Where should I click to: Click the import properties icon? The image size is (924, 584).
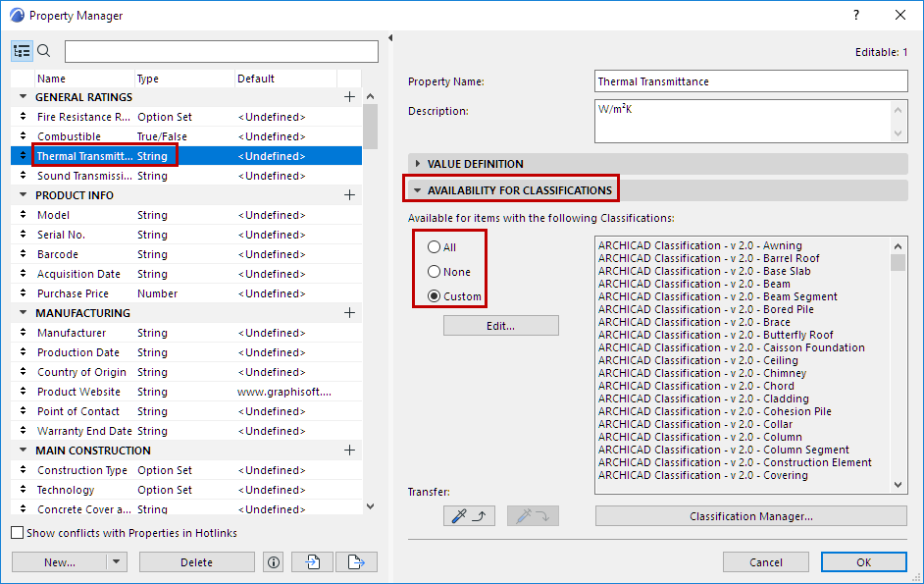[313, 562]
